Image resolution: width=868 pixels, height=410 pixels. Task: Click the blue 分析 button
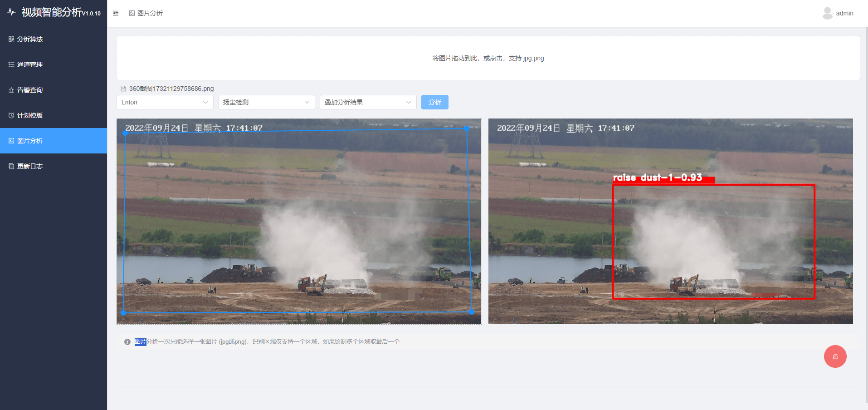coord(434,102)
